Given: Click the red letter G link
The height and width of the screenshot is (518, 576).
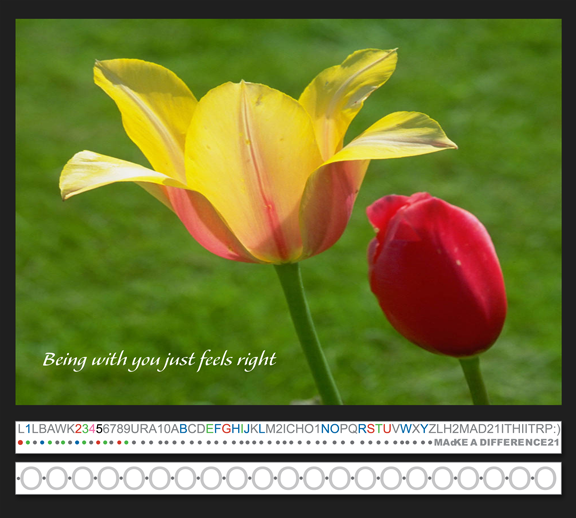Looking at the screenshot, I should pyautogui.click(x=227, y=429).
